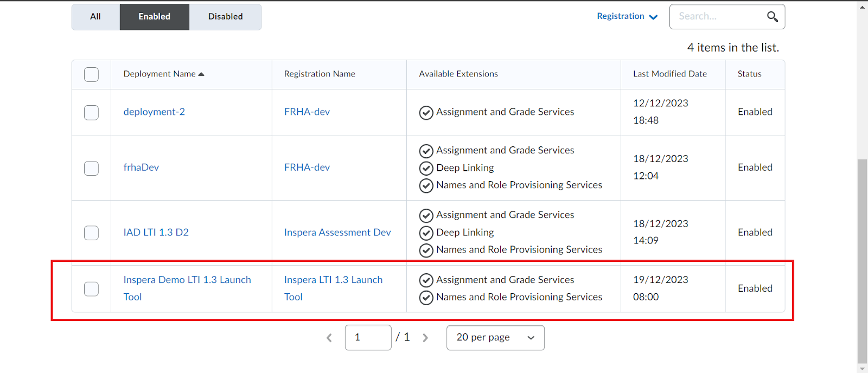Switch to the Disabled tab
868x373 pixels.
click(226, 17)
